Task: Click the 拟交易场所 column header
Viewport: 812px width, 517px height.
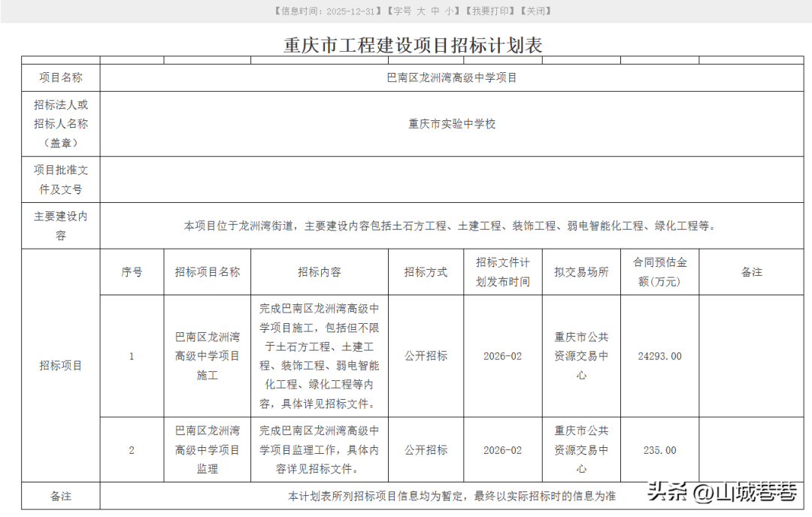Action: pyautogui.click(x=581, y=272)
